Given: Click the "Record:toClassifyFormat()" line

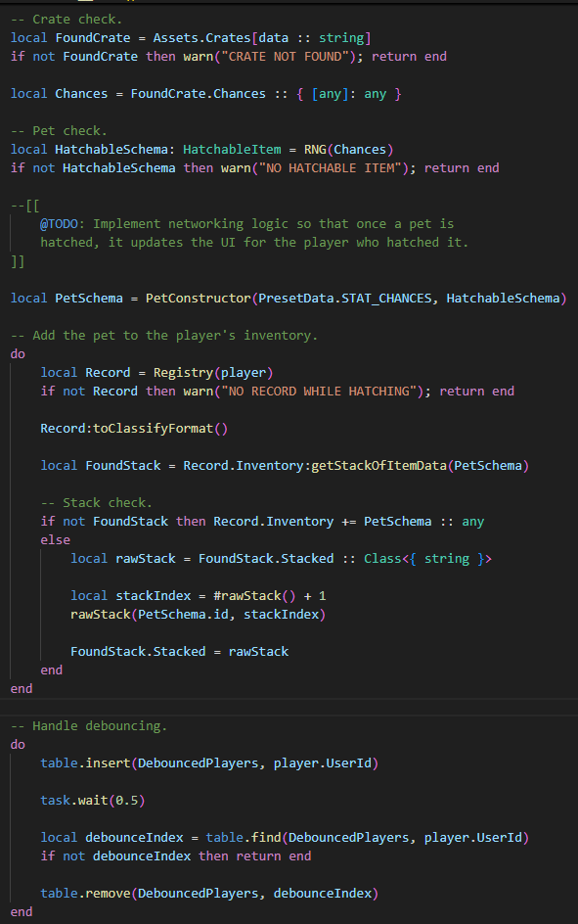Looking at the screenshot, I should 134,429.
